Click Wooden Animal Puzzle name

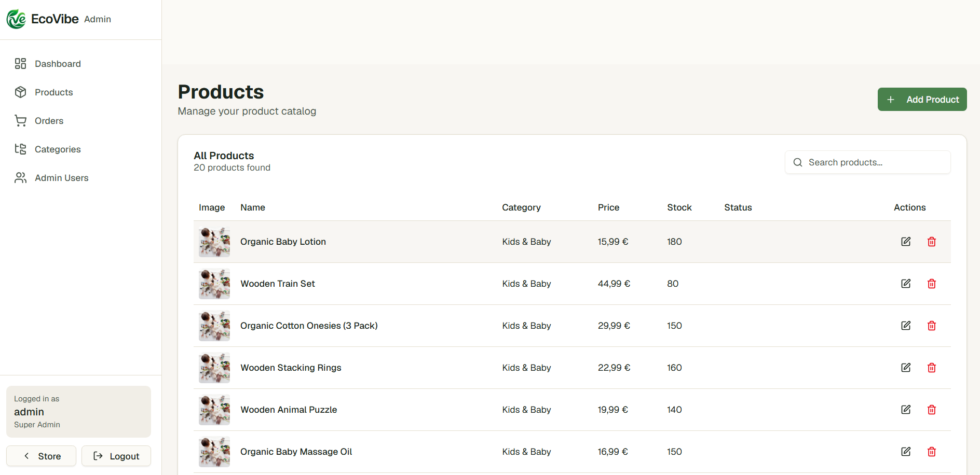click(289, 410)
